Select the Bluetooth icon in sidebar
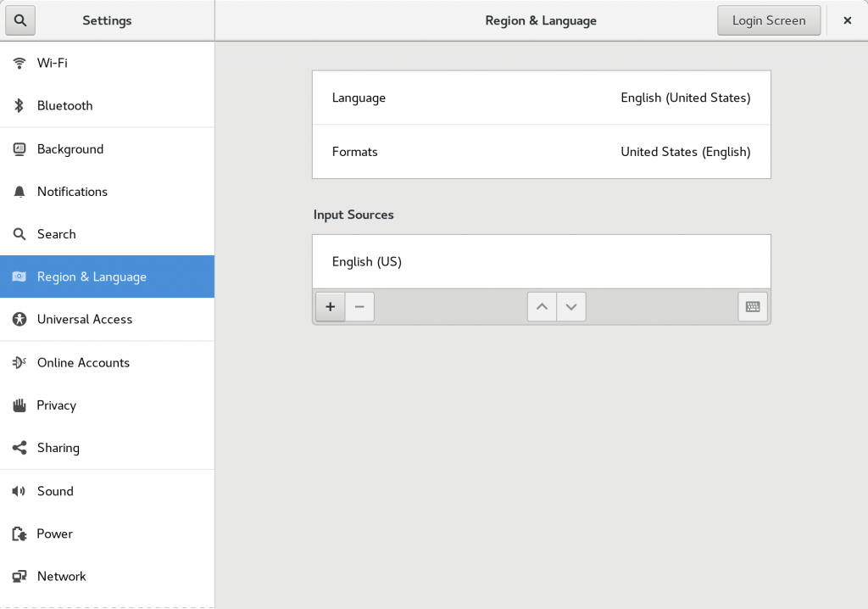The image size is (868, 609). [19, 105]
